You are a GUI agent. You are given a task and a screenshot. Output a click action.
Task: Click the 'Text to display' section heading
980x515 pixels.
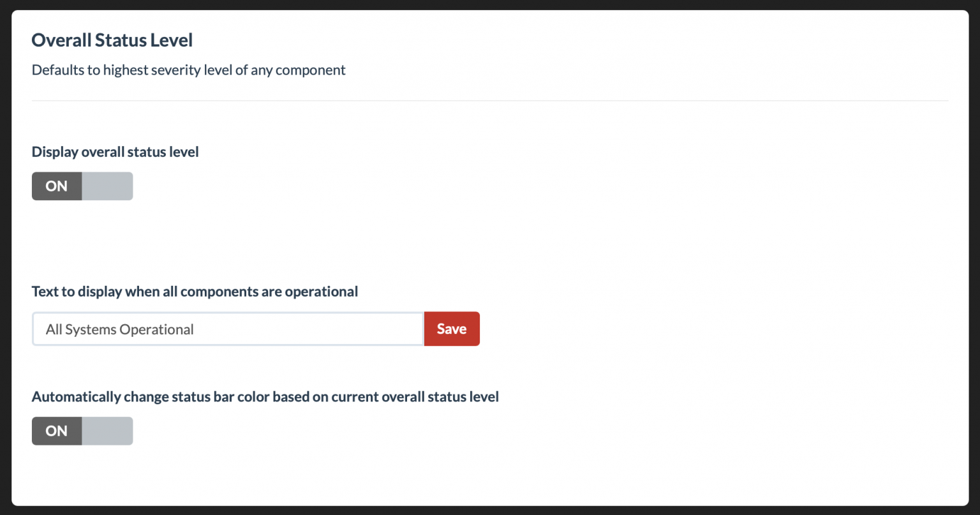[195, 291]
